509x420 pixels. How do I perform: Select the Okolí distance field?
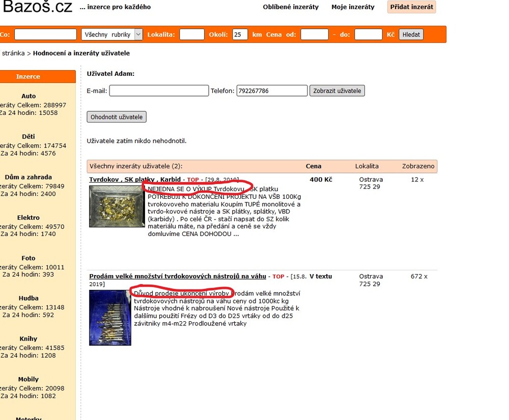click(240, 35)
